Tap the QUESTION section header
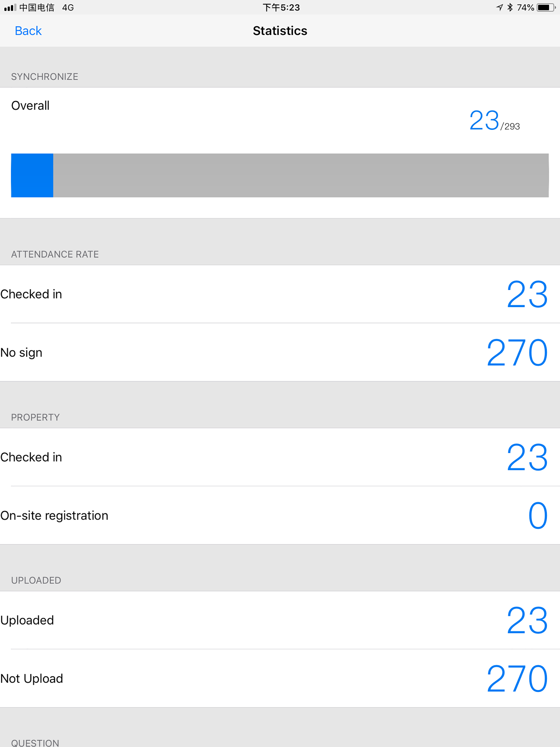The image size is (560, 747). coord(35,743)
